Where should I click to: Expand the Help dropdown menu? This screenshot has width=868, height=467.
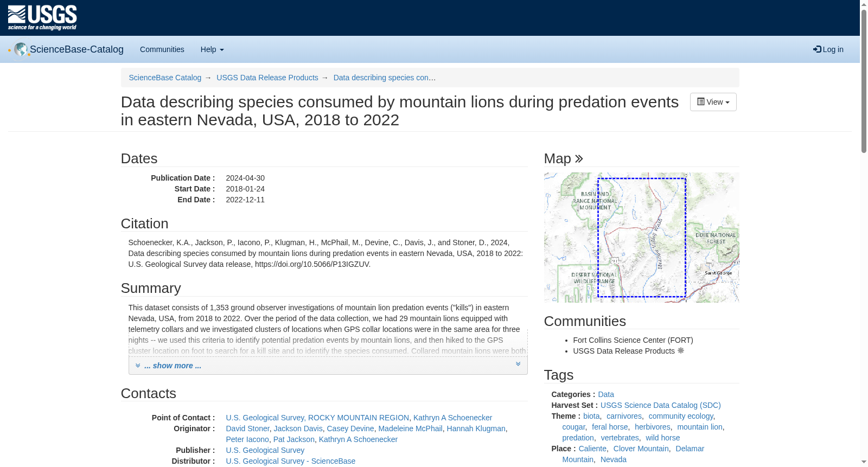[x=212, y=49]
